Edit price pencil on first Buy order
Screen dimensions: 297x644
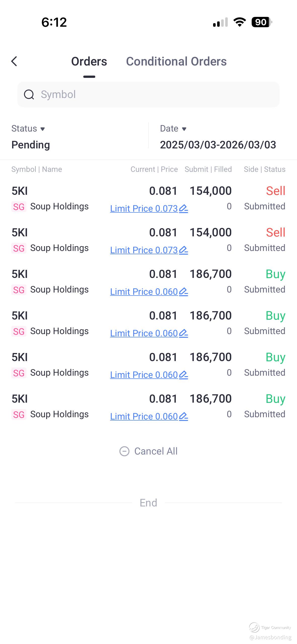183,292
